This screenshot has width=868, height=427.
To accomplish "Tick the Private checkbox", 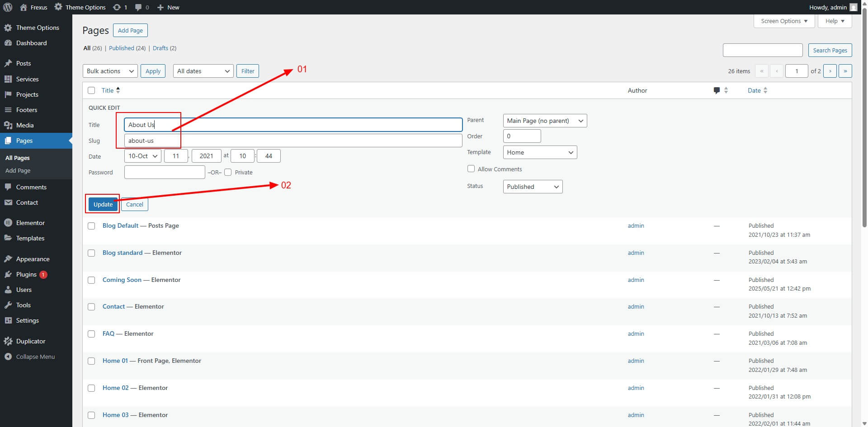I will pyautogui.click(x=228, y=172).
